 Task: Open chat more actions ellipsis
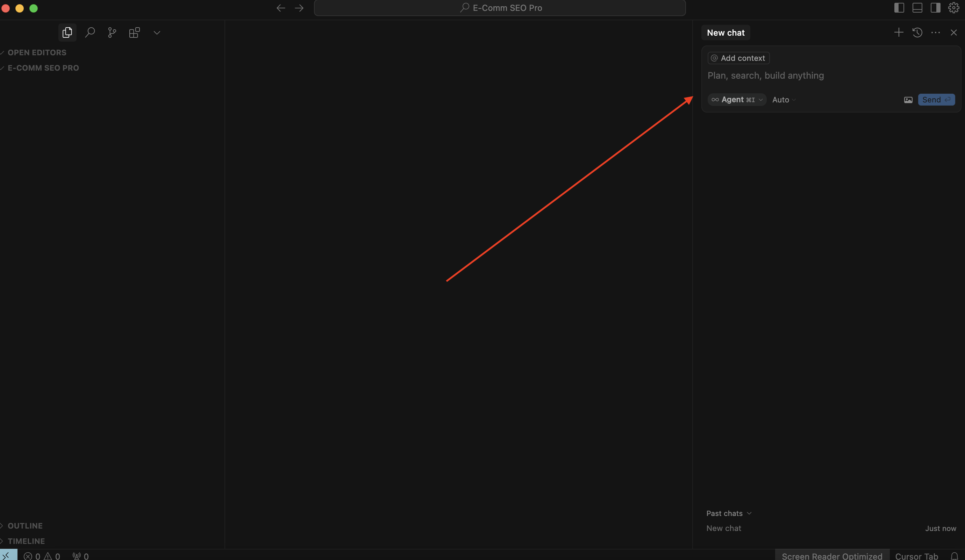[x=936, y=33]
